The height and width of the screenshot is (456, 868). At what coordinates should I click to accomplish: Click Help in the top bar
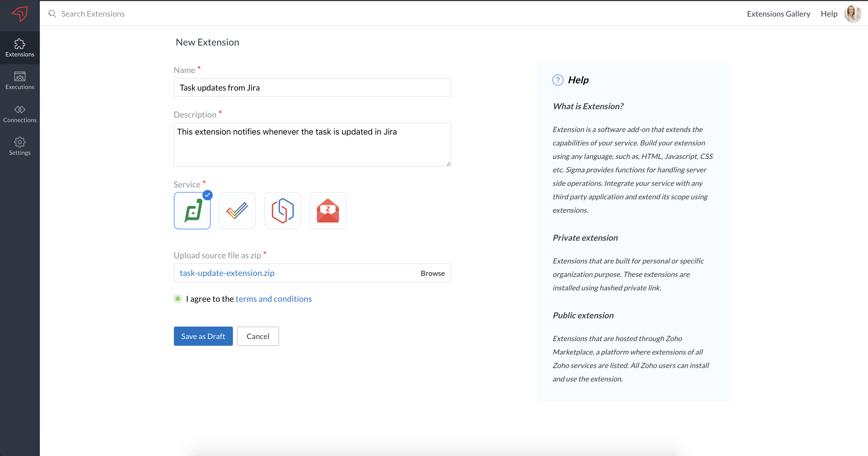[829, 14]
